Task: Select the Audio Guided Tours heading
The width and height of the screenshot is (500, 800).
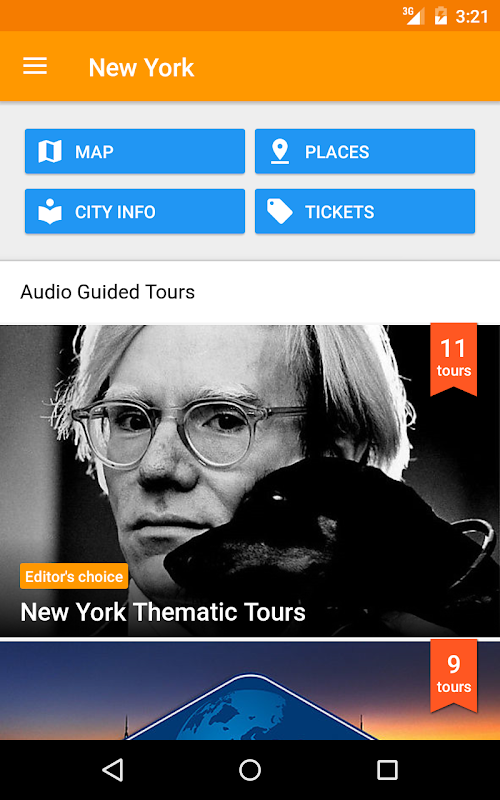Action: [x=108, y=292]
